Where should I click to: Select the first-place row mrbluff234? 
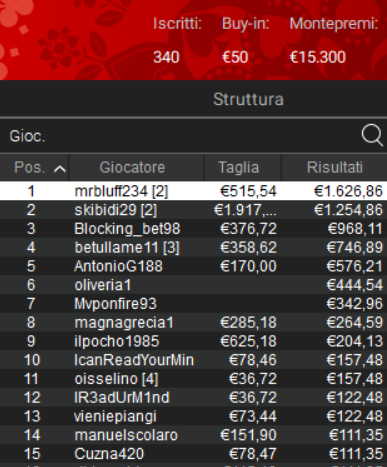[x=193, y=191]
